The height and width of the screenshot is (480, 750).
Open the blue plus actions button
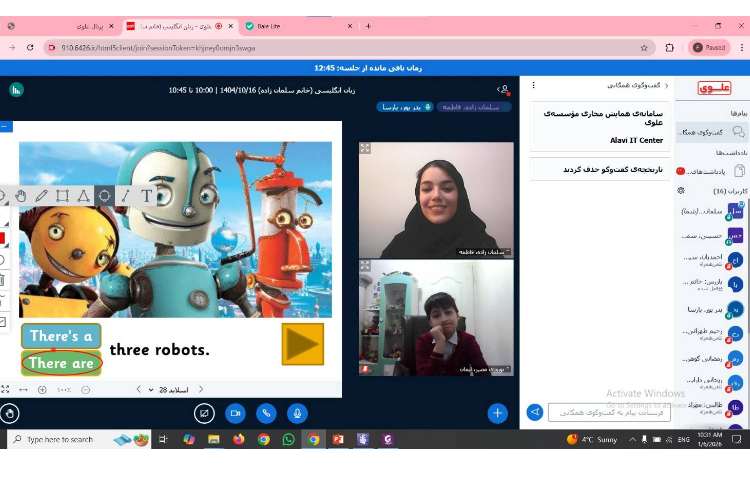[x=497, y=414]
